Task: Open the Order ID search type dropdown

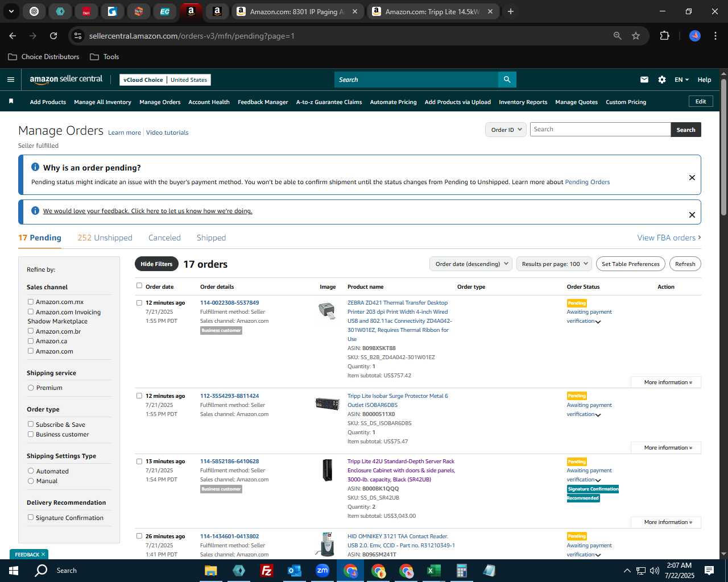Action: pos(506,130)
